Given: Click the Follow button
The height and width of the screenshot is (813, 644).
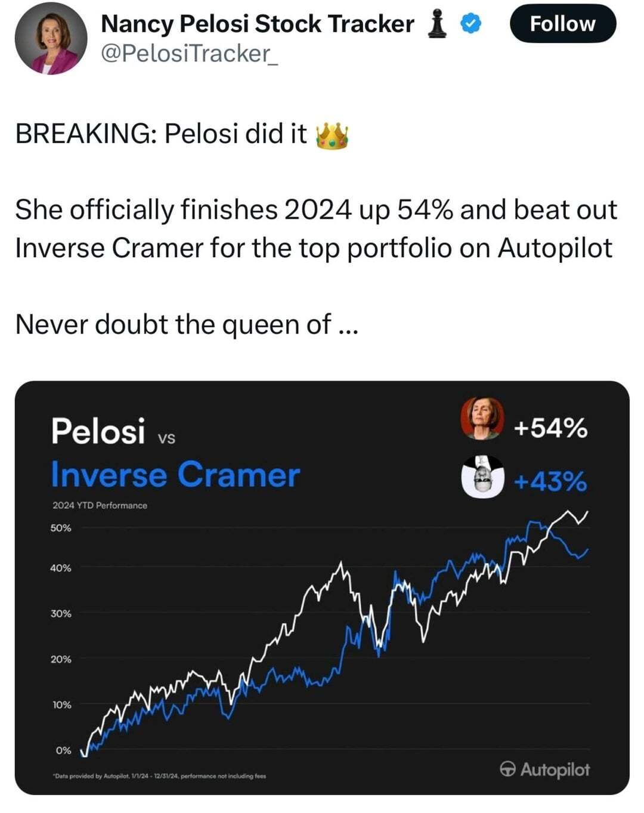Looking at the screenshot, I should pos(562,24).
